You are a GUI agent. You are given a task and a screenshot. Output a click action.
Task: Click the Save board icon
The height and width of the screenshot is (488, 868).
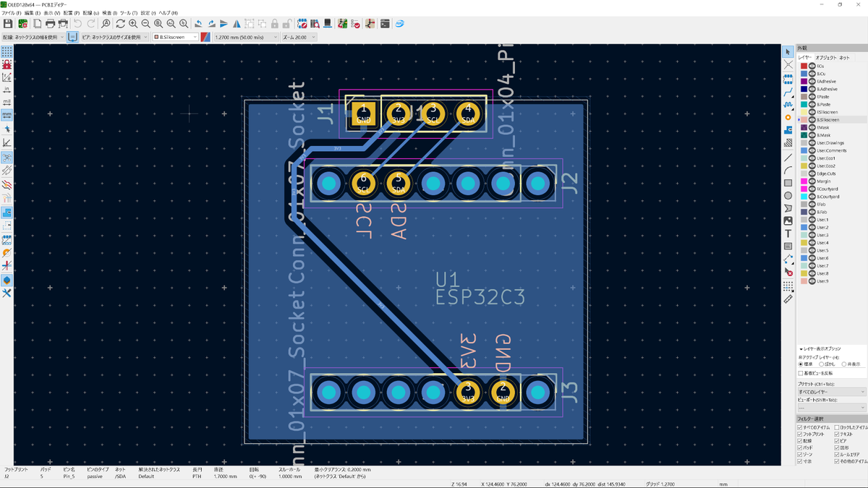8,24
